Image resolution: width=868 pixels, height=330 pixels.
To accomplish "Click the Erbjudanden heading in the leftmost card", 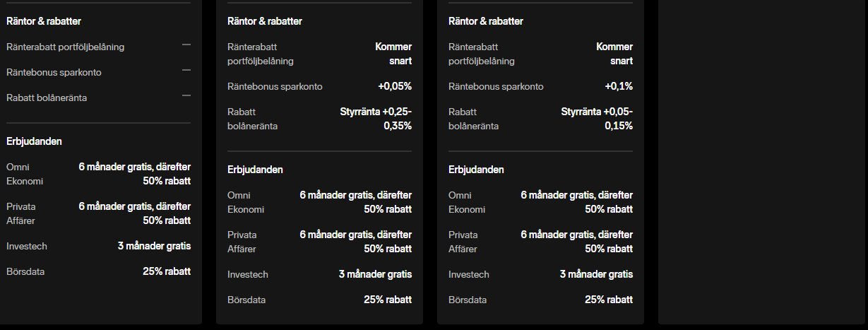I will click(x=34, y=141).
